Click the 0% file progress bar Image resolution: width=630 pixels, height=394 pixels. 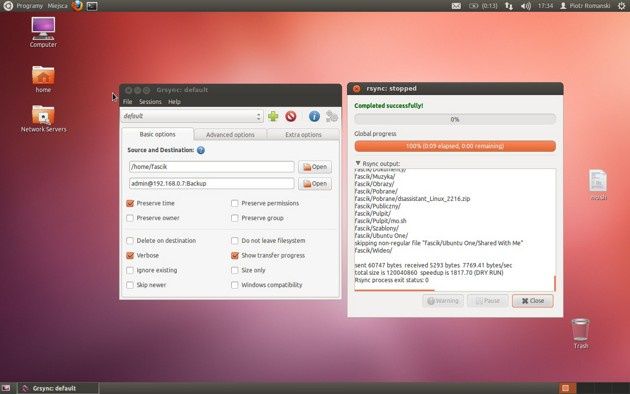click(455, 120)
